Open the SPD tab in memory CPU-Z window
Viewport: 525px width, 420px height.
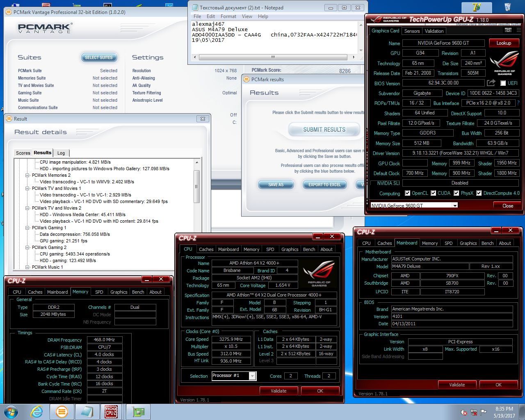click(x=99, y=292)
